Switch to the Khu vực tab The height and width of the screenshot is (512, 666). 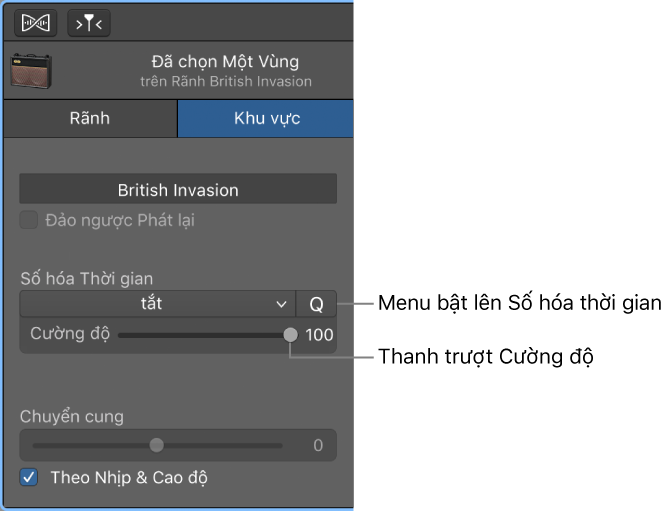(x=265, y=119)
